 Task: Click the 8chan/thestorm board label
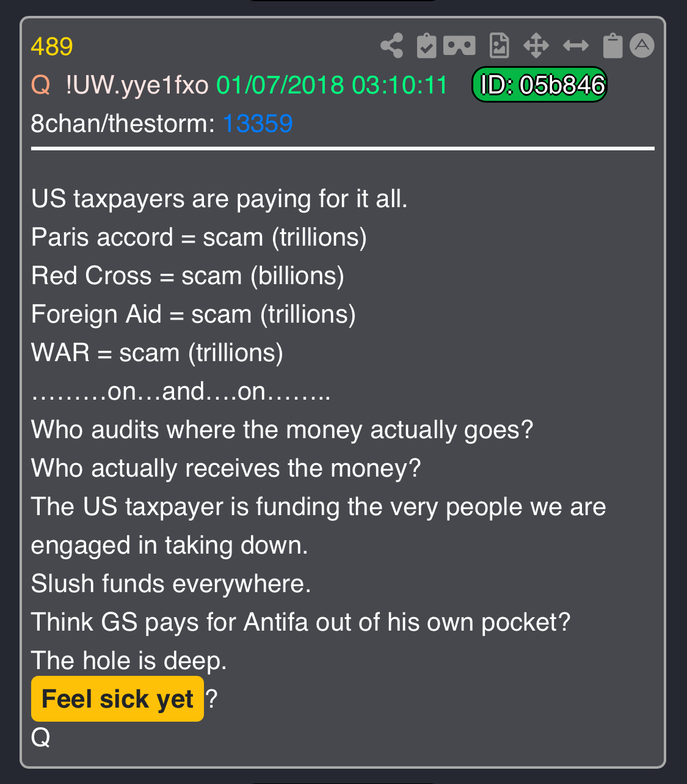[123, 123]
